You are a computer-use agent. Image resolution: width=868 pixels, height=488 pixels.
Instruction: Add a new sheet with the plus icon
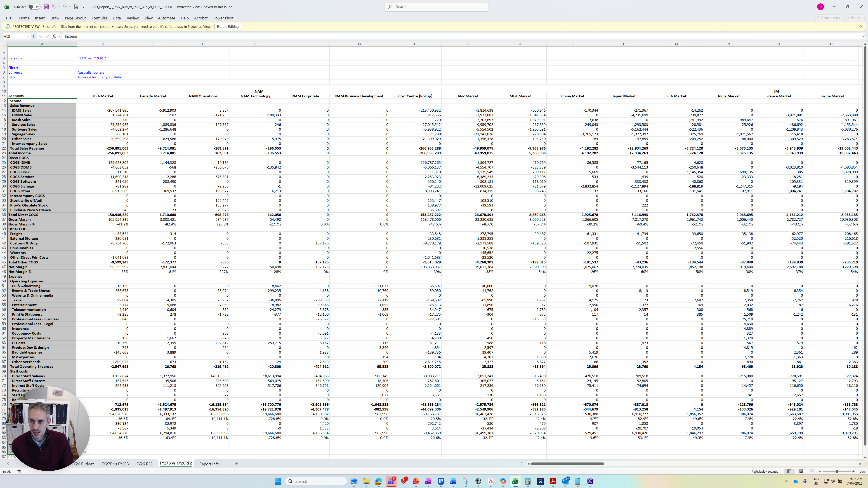[236, 464]
